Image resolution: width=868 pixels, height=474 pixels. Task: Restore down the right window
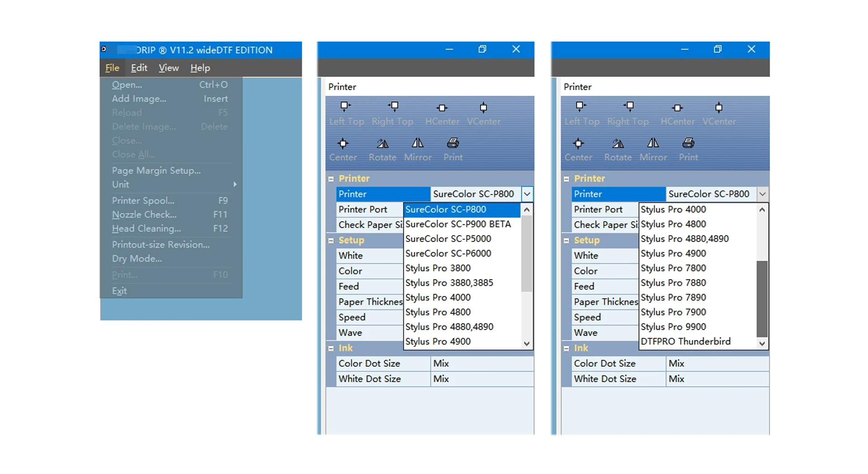pyautogui.click(x=717, y=49)
